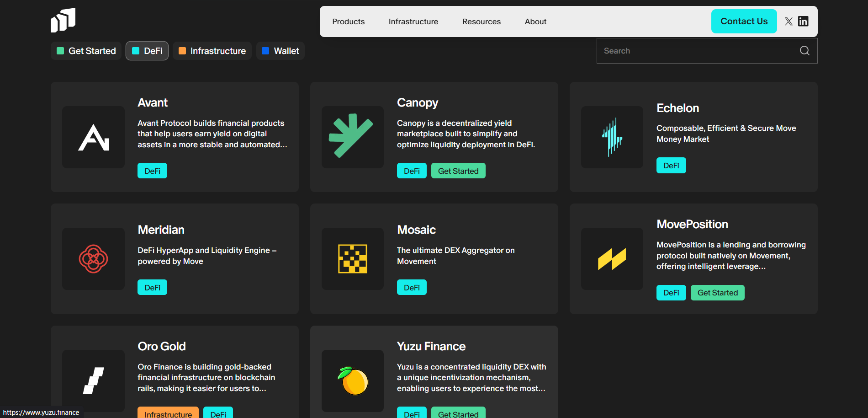
Task: Click the search magnifier icon
Action: [x=804, y=51]
